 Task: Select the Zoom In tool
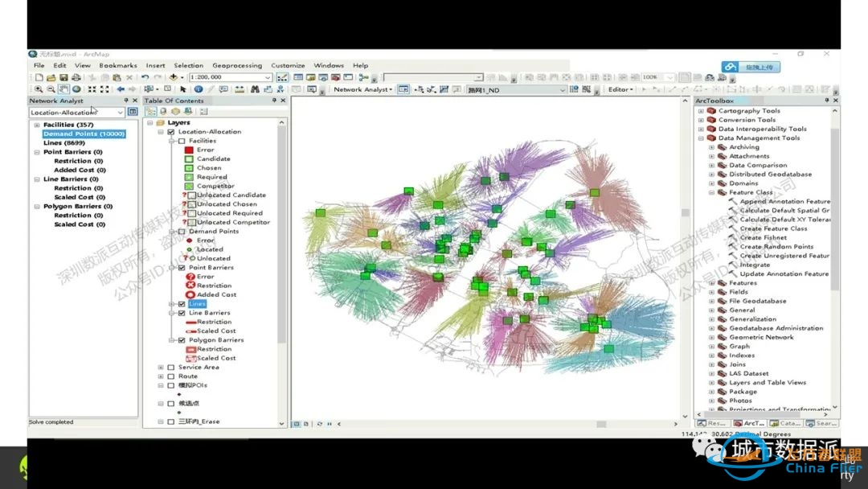pyautogui.click(x=38, y=89)
